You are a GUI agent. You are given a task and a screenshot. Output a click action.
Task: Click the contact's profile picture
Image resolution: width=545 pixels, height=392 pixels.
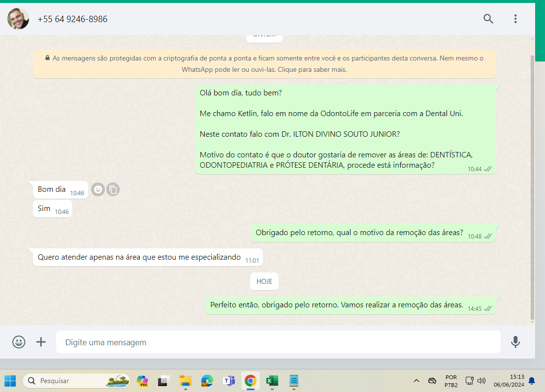18,19
